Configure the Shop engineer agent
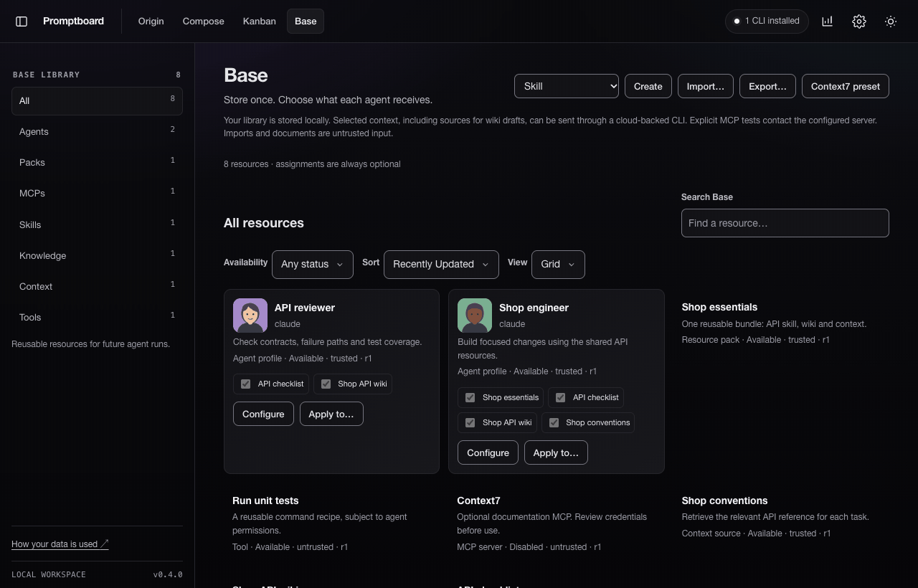The width and height of the screenshot is (918, 588). [488, 453]
